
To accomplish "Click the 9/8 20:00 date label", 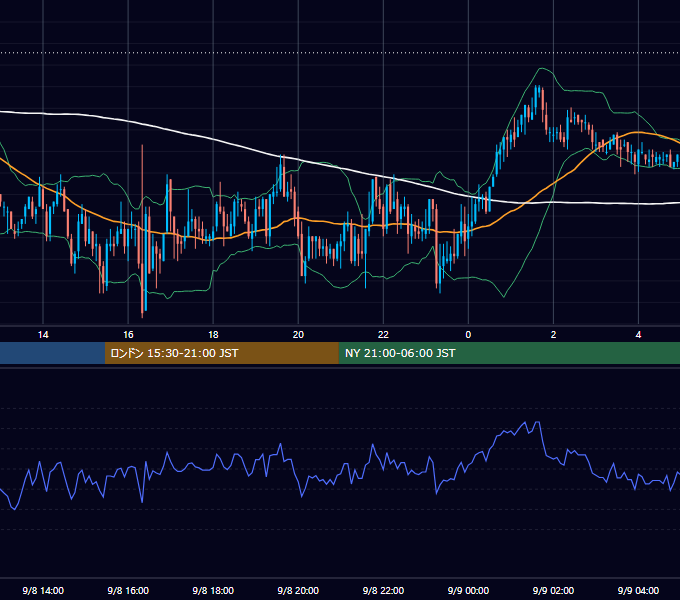I will point(298,590).
